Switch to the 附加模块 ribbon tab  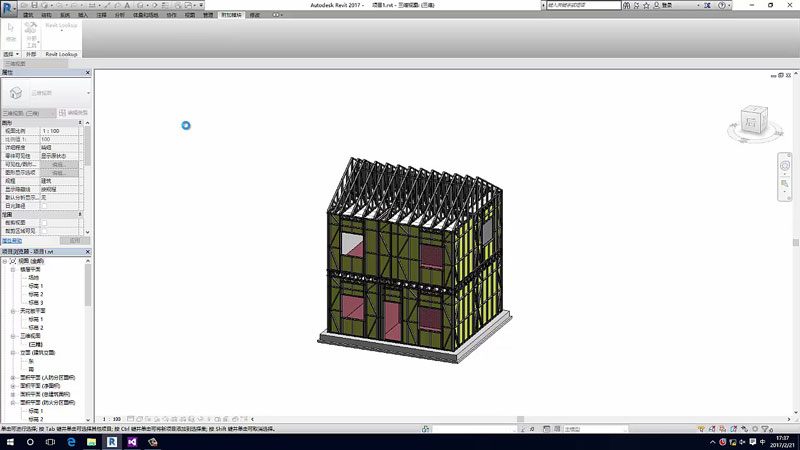231,16
